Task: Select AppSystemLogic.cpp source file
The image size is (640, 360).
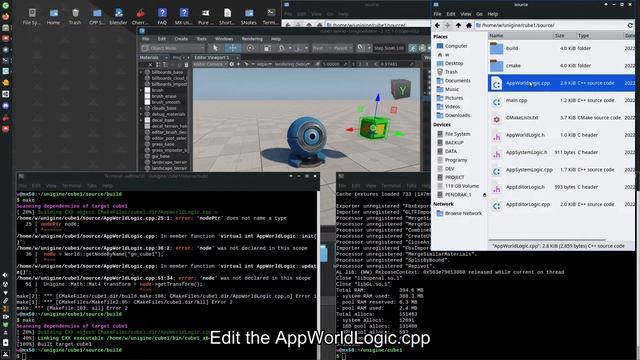Action: tap(561, 170)
